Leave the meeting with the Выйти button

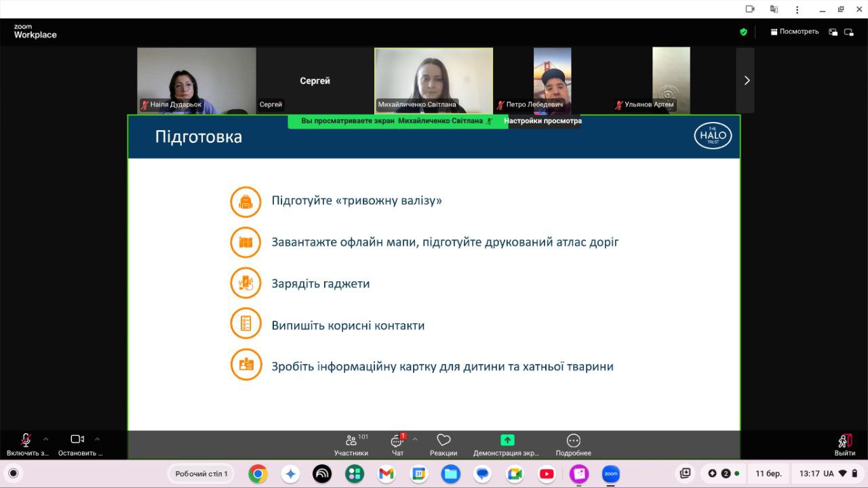[844, 445]
